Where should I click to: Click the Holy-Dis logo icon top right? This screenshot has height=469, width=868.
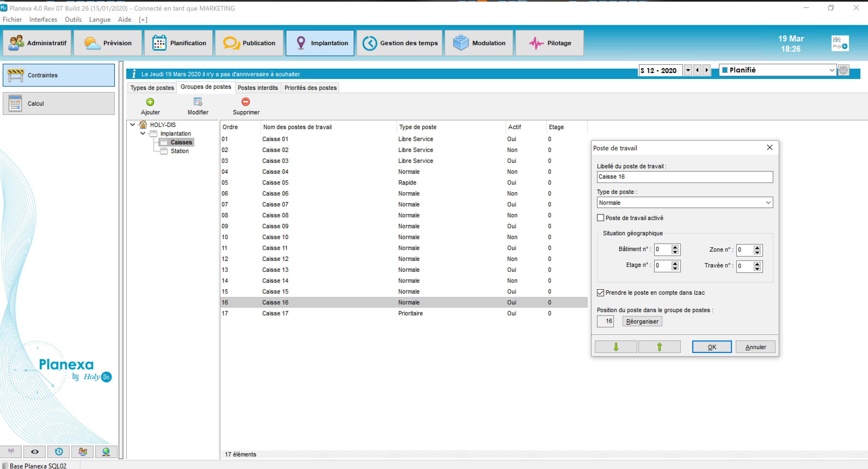(840, 44)
